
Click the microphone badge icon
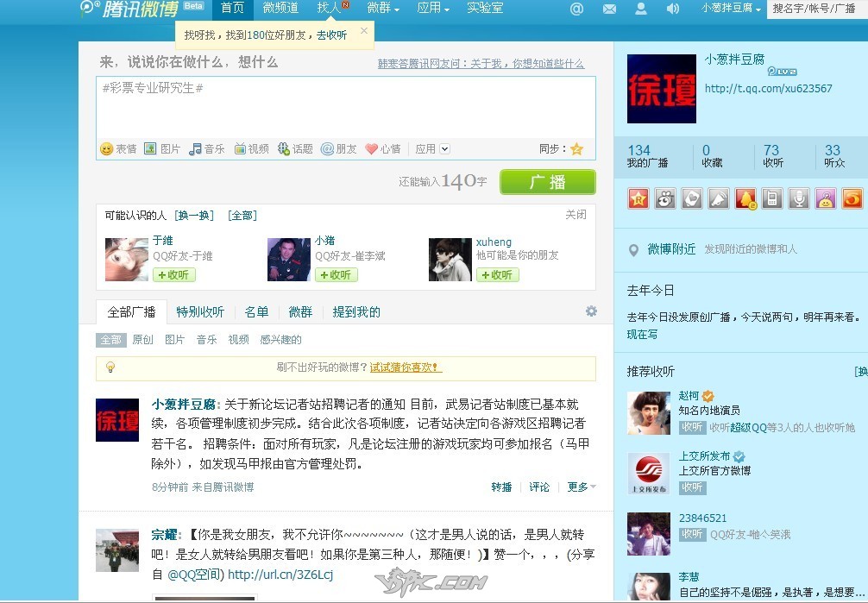[799, 198]
